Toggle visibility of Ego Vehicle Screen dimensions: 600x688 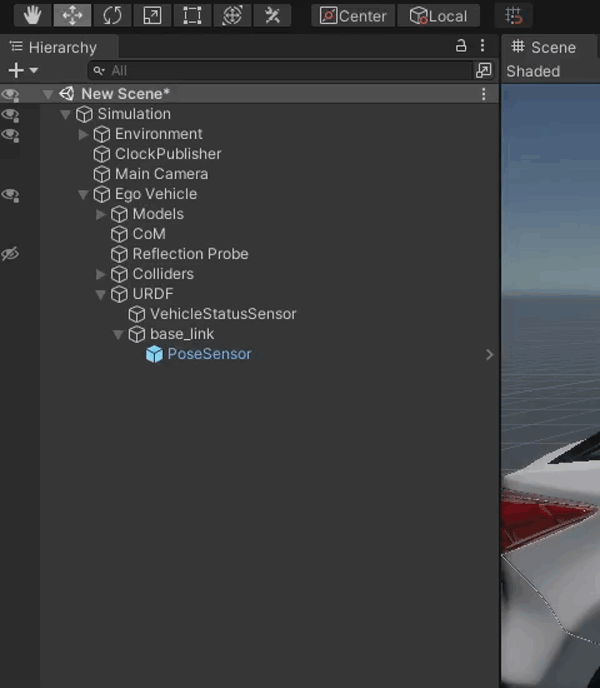point(10,195)
